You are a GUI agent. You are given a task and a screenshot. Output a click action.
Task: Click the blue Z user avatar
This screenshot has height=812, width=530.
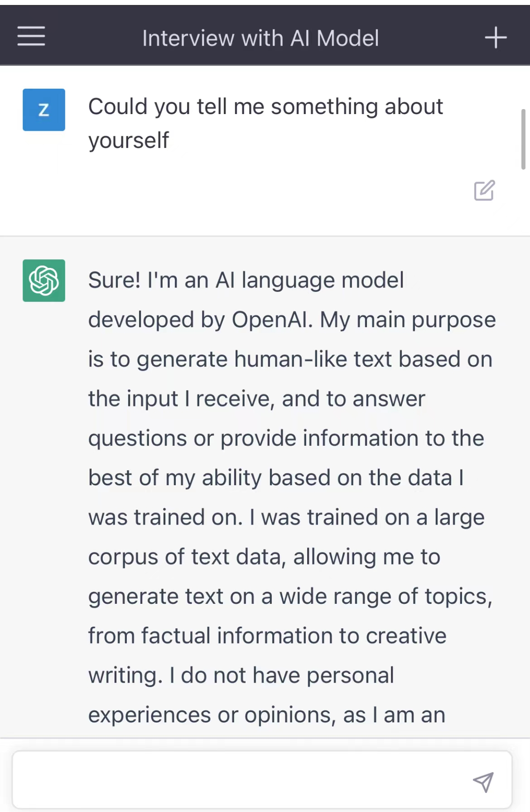tap(44, 110)
